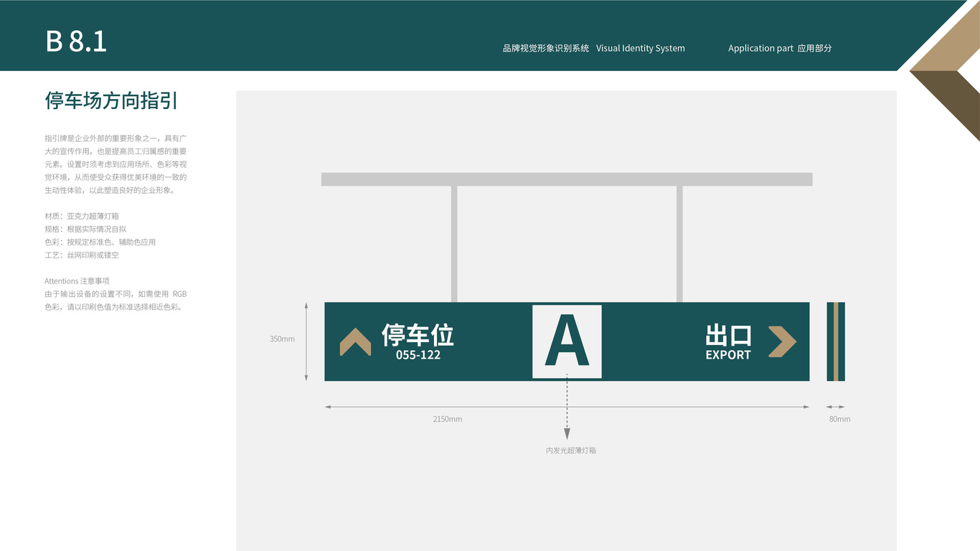Click the 停车位 text on the sign

(418, 334)
